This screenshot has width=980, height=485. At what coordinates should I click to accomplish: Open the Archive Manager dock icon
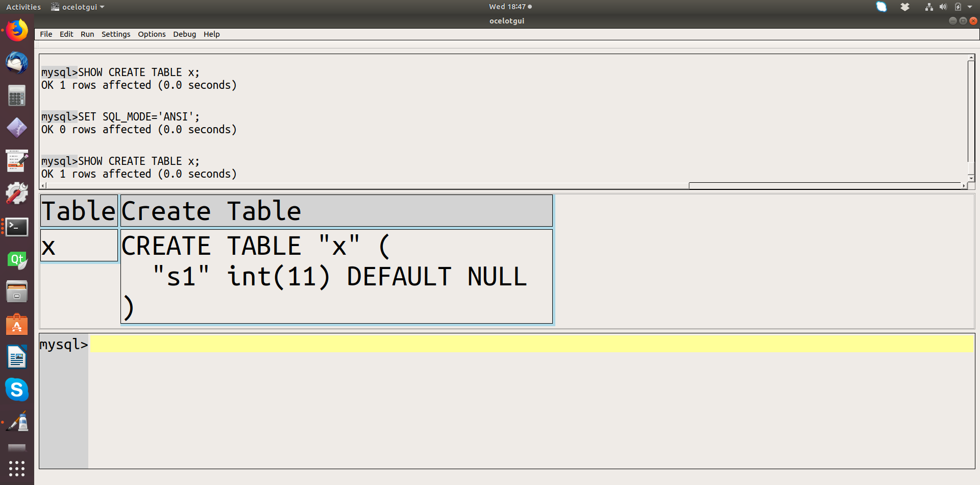pos(17,292)
